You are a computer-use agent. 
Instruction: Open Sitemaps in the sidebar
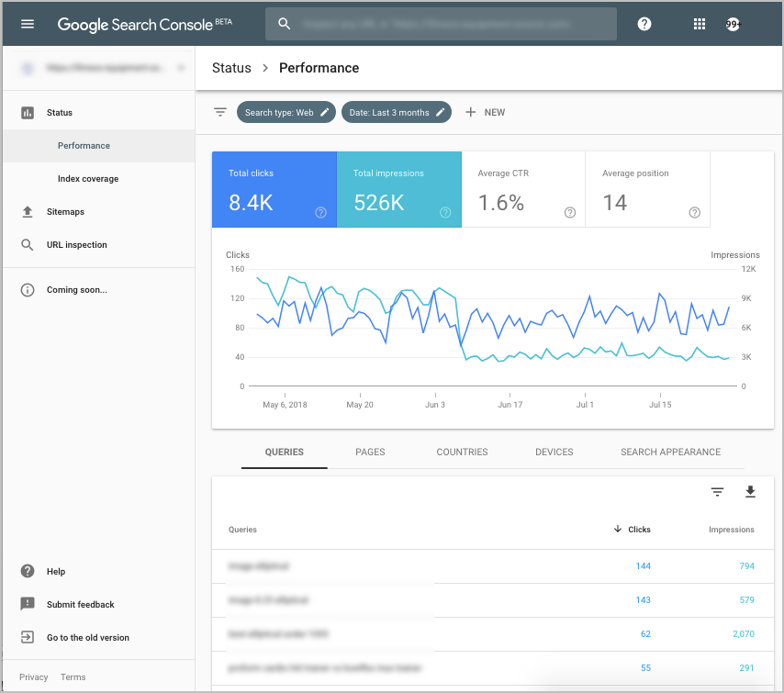point(99,211)
